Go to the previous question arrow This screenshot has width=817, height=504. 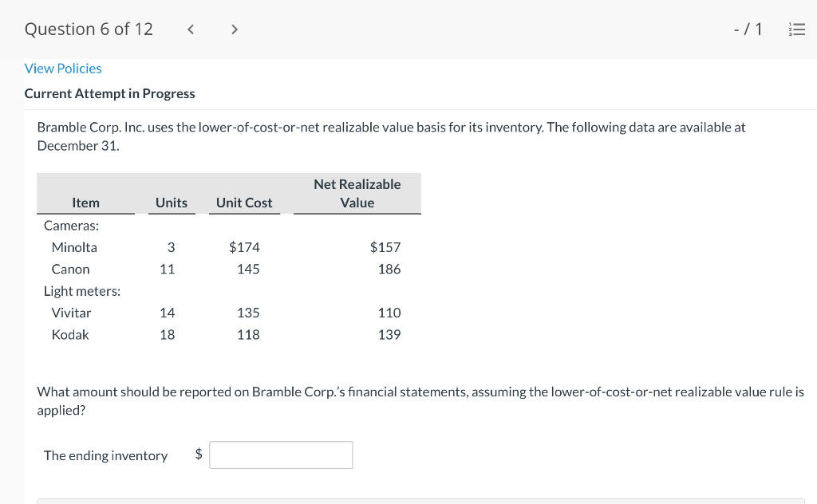[191, 30]
